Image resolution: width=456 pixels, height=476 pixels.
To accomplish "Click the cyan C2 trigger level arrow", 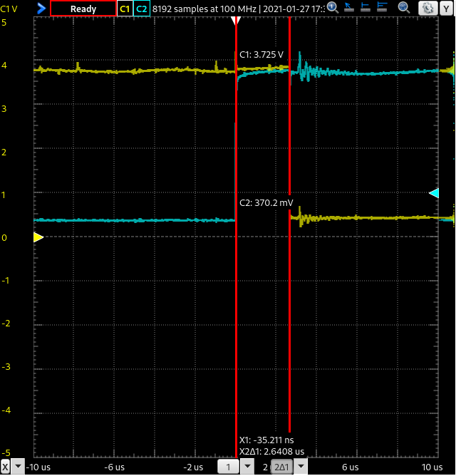I will point(434,193).
